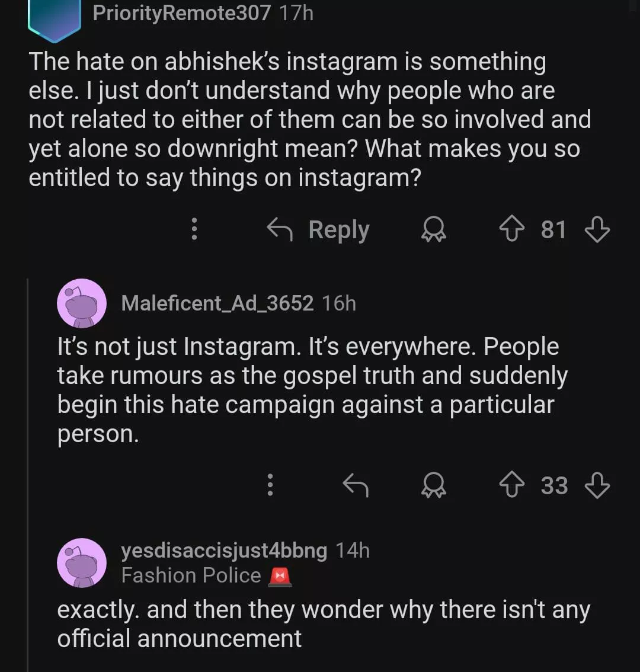This screenshot has height=672, width=640.
Task: Tap reply arrow on Maleficent_Ad_3652's comment
Action: point(356,486)
